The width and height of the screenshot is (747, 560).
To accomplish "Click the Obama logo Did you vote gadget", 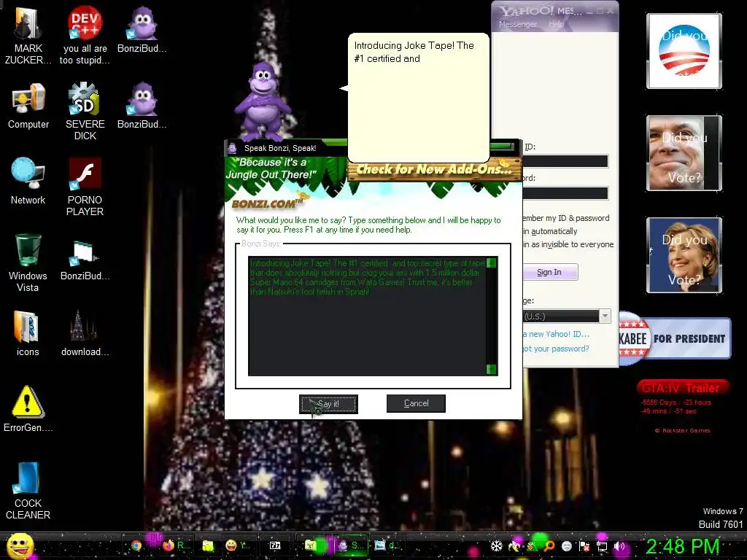I will 684,51.
